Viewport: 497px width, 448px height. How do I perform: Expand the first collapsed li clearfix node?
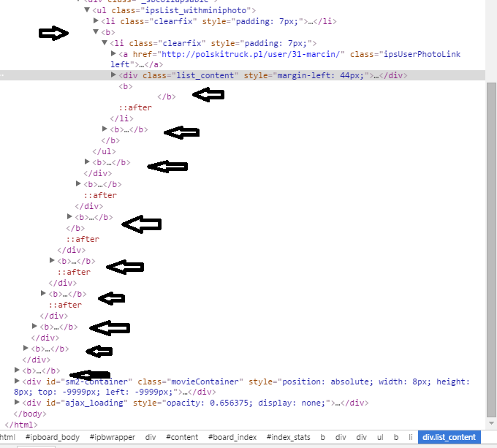96,21
